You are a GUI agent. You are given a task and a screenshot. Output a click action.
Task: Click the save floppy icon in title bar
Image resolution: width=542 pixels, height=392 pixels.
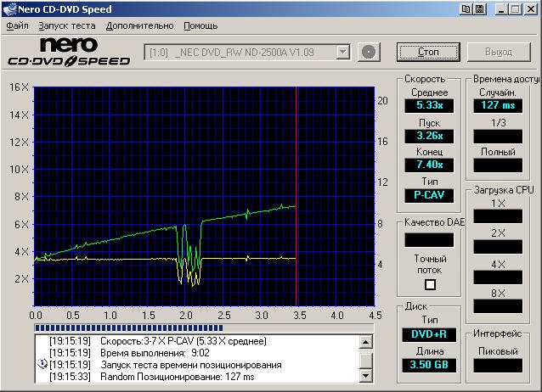pos(481,8)
